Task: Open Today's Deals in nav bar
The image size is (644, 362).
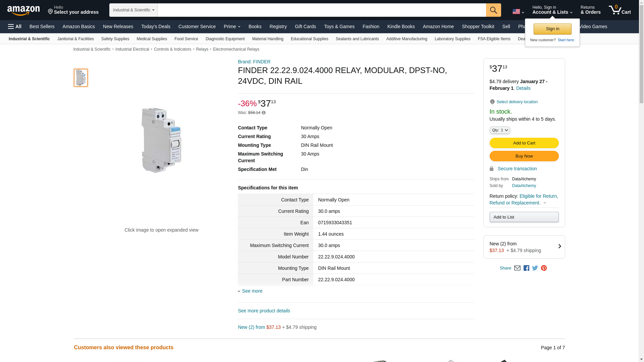Action: [156, 26]
